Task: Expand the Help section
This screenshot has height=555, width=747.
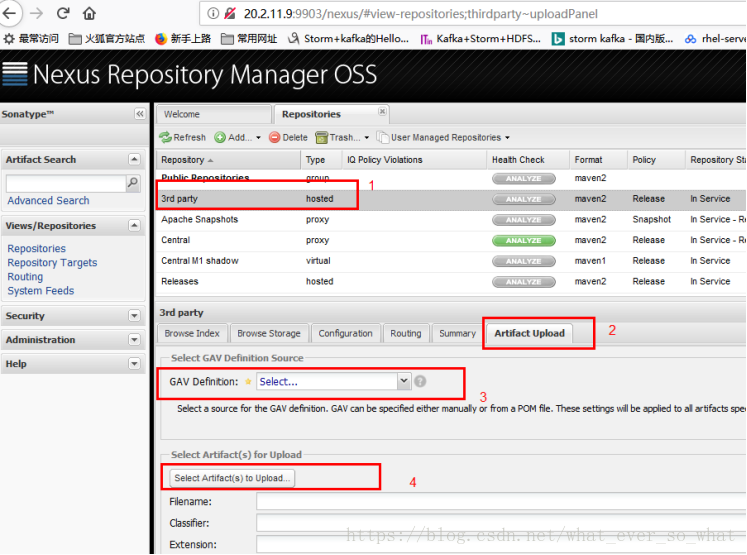Action: coord(134,364)
